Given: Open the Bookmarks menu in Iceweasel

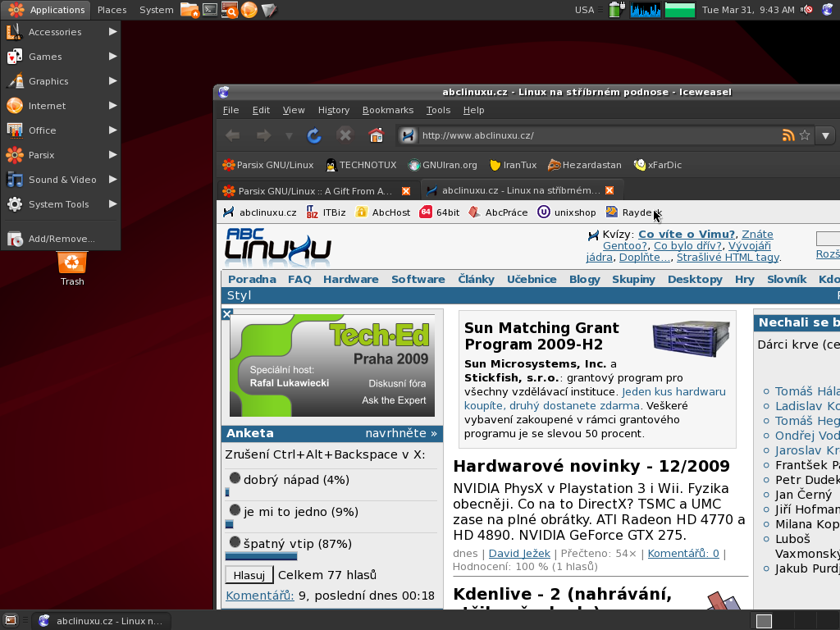Looking at the screenshot, I should coord(388,110).
